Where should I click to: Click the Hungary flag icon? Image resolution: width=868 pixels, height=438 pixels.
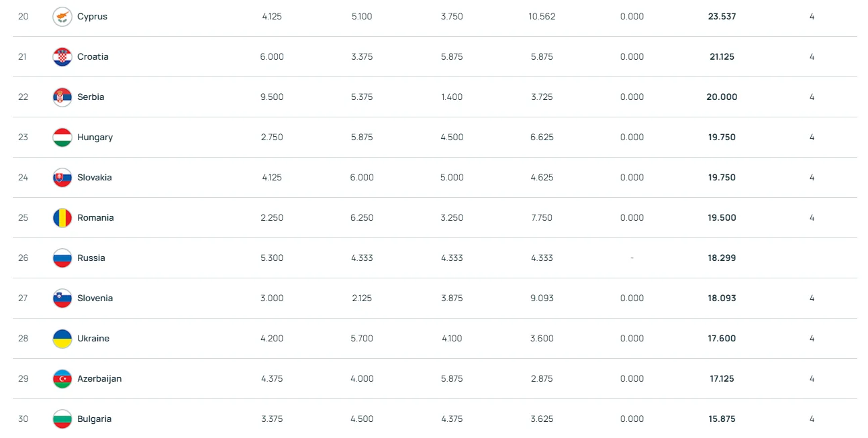[x=62, y=138]
